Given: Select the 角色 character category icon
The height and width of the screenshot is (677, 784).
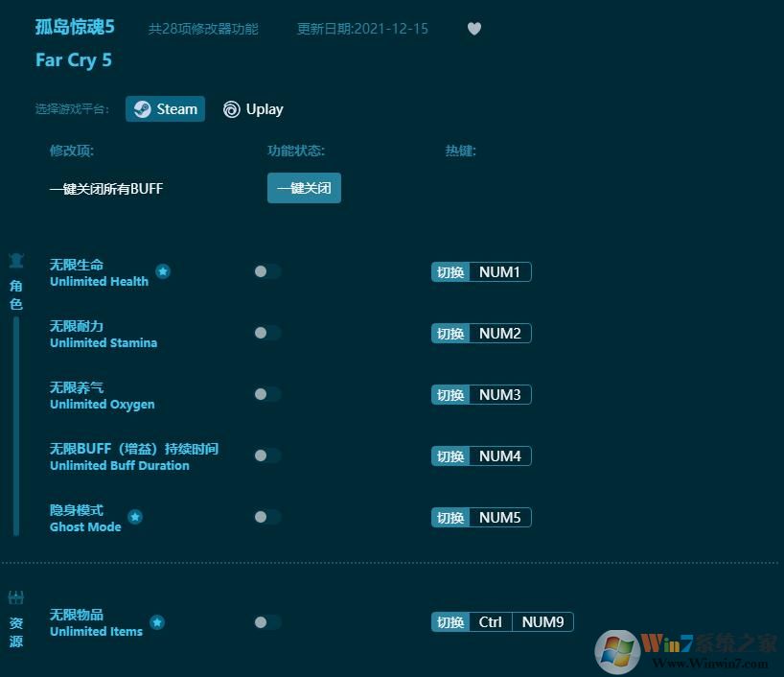Looking at the screenshot, I should 15,260.
